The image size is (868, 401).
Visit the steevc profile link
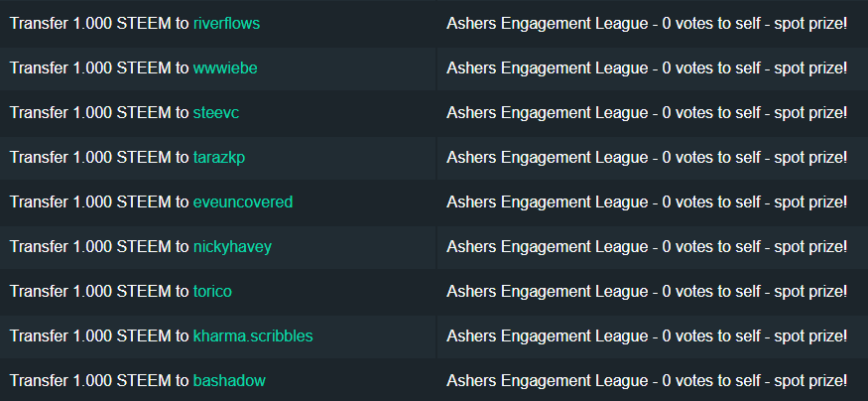click(216, 113)
